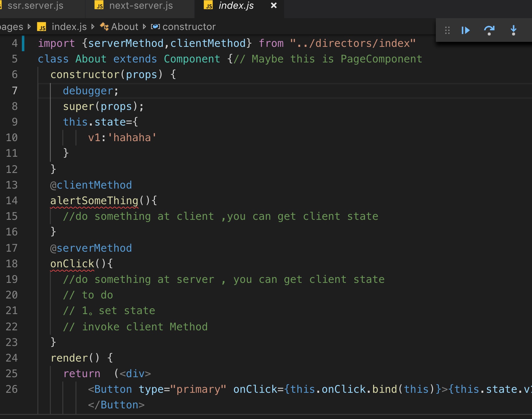Step into with the debug toolbar
The height and width of the screenshot is (419, 532).
514,30
